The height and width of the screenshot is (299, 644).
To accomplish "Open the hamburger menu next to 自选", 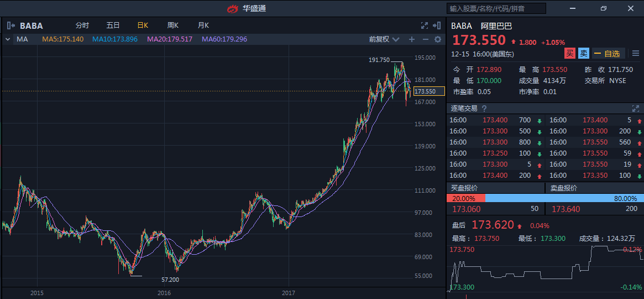I will [x=635, y=53].
